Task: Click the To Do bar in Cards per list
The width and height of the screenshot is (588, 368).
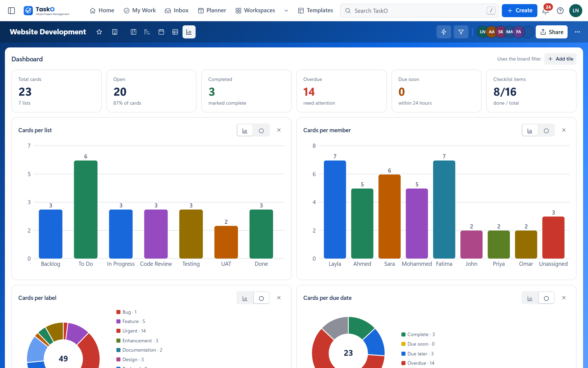Action: click(x=86, y=209)
